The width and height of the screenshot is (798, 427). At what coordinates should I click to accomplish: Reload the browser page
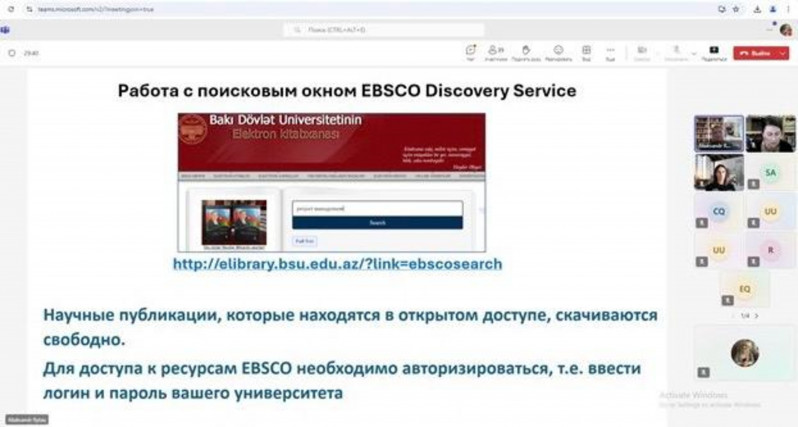pos(11,9)
